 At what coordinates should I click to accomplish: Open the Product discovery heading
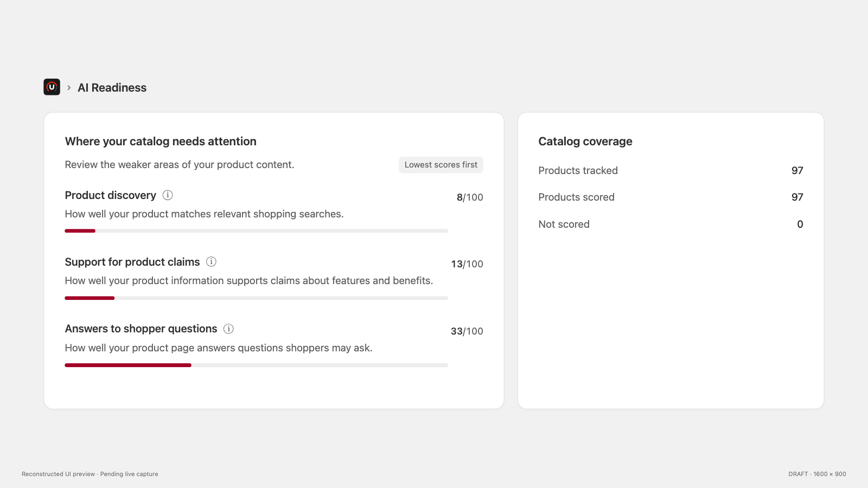coord(111,195)
